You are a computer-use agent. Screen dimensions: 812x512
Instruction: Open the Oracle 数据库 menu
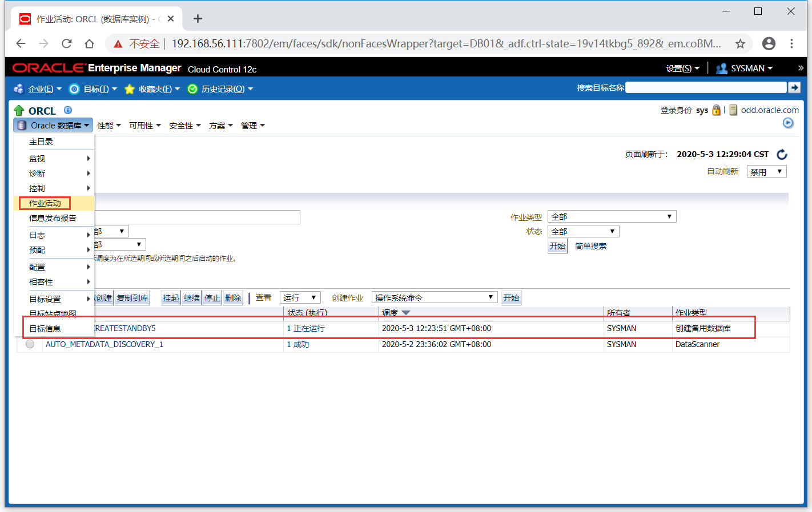click(x=54, y=125)
